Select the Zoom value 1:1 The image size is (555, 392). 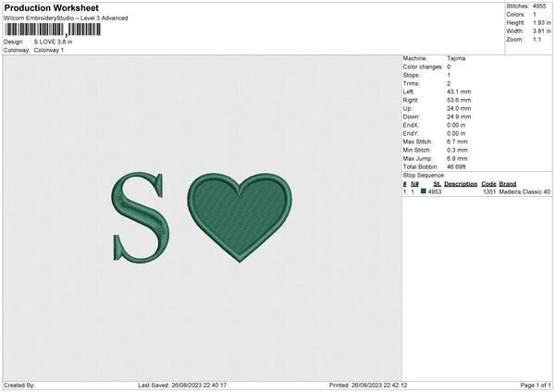(x=536, y=39)
